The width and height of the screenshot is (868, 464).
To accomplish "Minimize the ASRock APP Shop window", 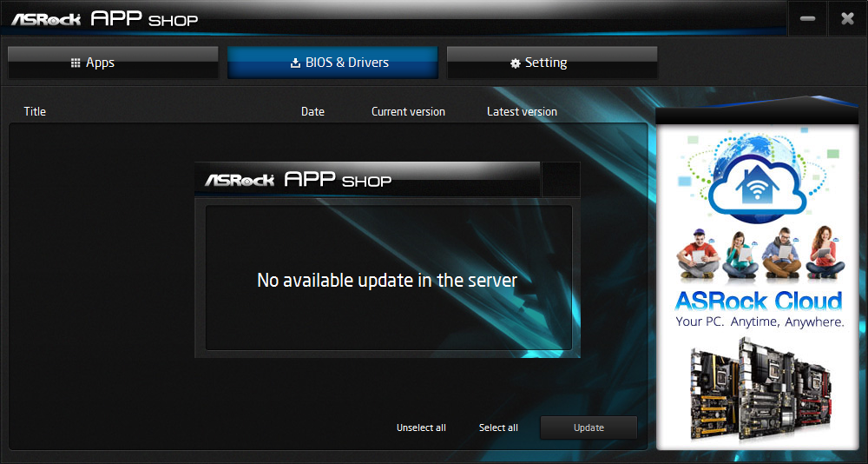I will point(807,19).
